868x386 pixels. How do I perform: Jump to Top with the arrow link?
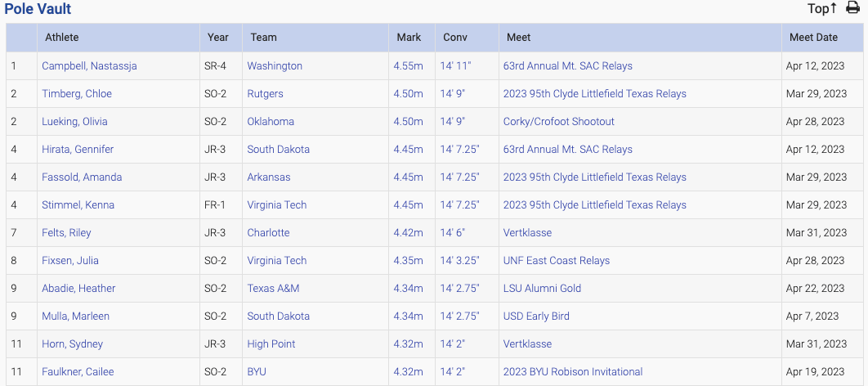pos(821,8)
